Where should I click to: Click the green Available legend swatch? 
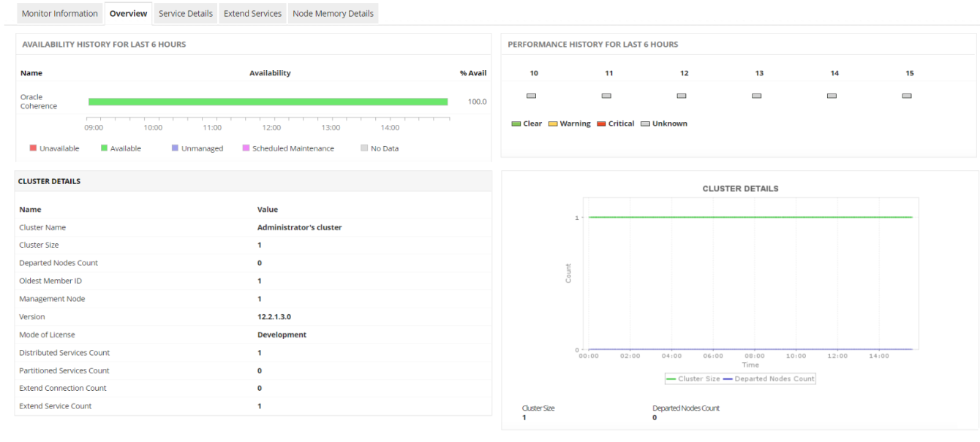[105, 148]
